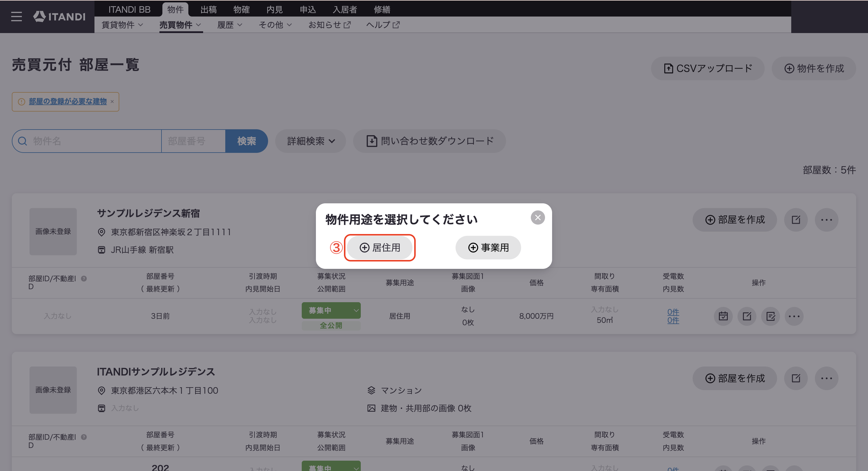Expand the 詳細検索 options

tap(310, 141)
